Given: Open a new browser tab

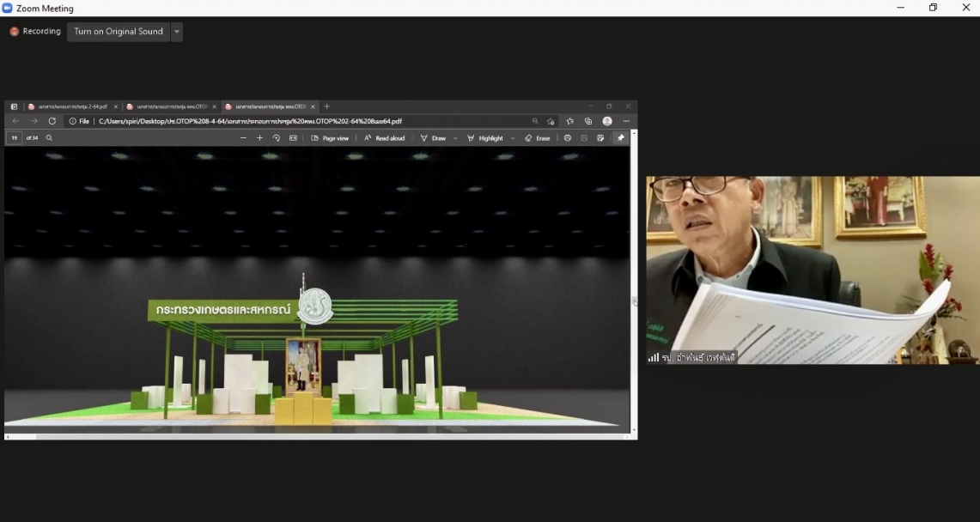Looking at the screenshot, I should click(327, 106).
